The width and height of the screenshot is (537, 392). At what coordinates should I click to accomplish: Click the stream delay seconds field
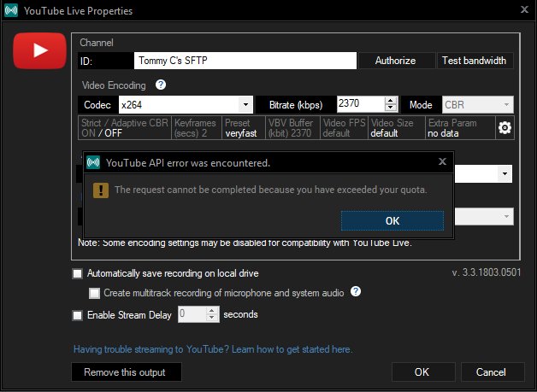[192, 314]
